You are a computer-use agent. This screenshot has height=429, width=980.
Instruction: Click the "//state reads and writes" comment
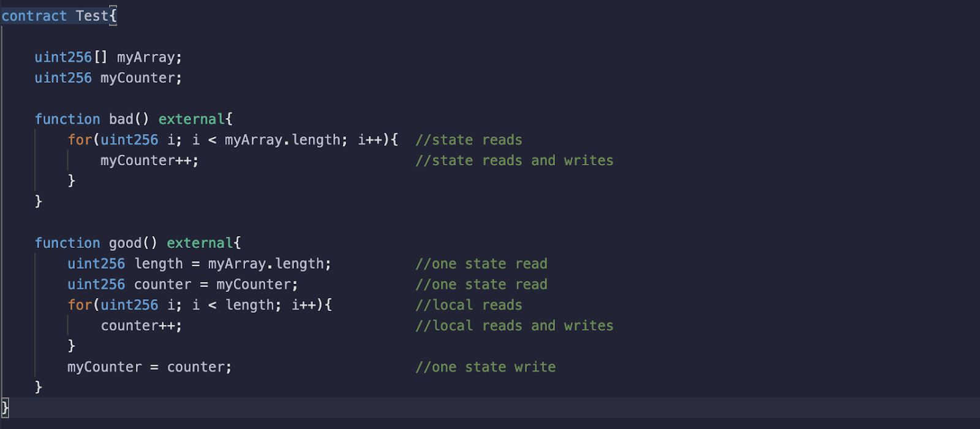[514, 161]
